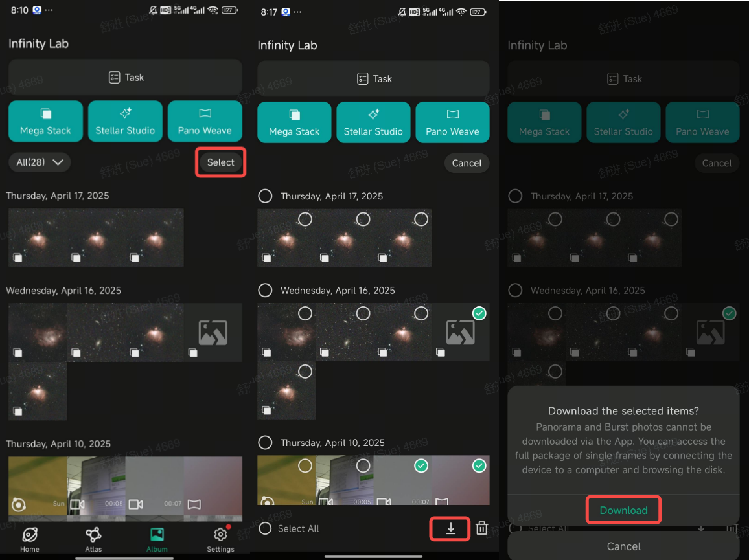
Task: Select all Thursday, April 17 photos circle
Action: click(x=265, y=196)
